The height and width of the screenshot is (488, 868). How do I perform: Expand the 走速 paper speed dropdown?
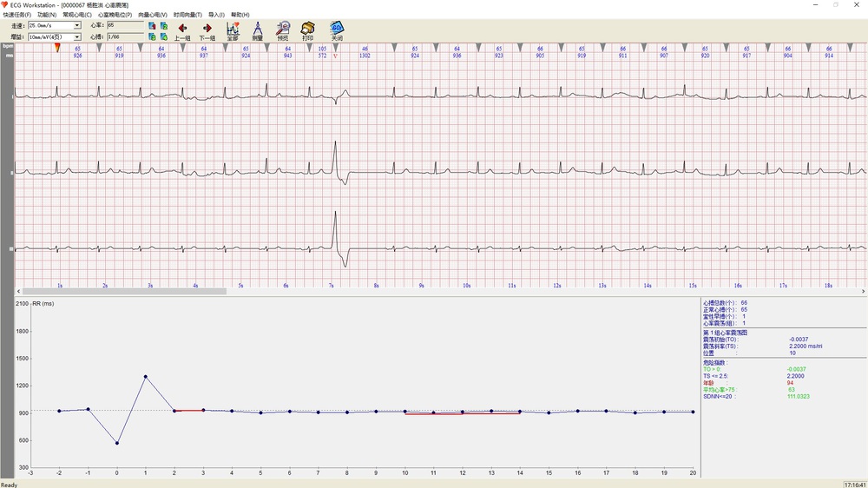tap(77, 26)
